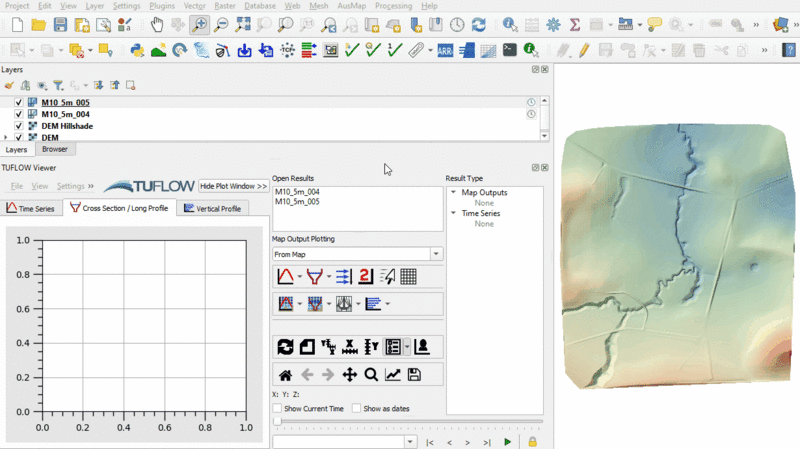Click the plot home view icon

click(x=285, y=375)
